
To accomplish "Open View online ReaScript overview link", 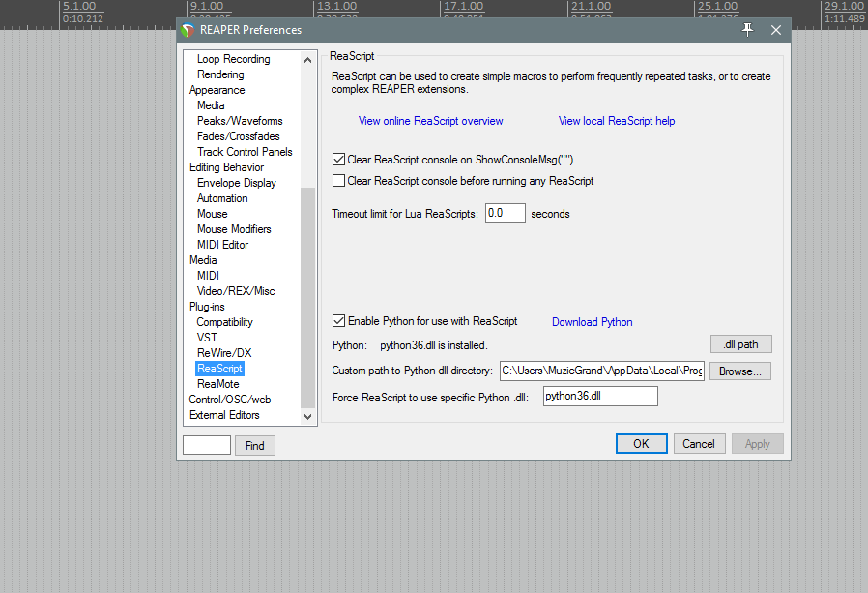I will point(431,121).
